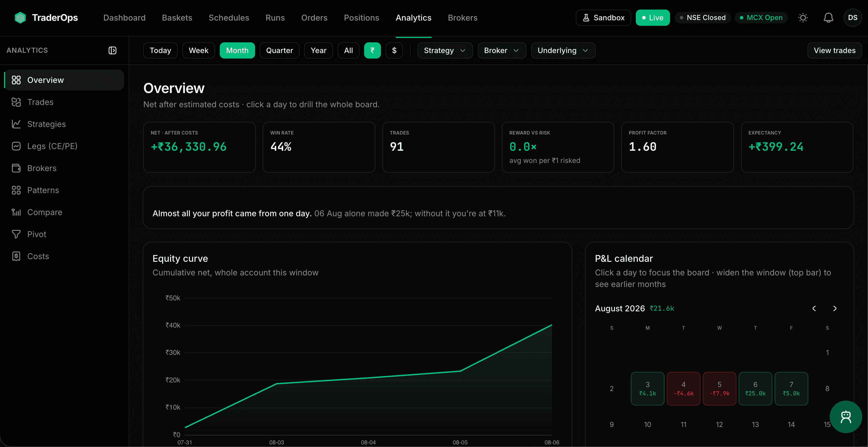Open the Underlying filter dropdown

pyautogui.click(x=563, y=50)
